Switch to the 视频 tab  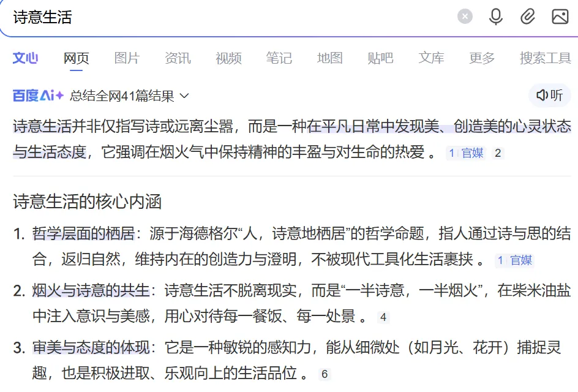pos(228,58)
